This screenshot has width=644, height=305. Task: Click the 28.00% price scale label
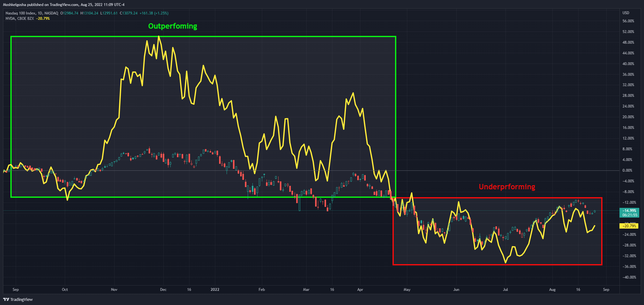click(x=628, y=96)
